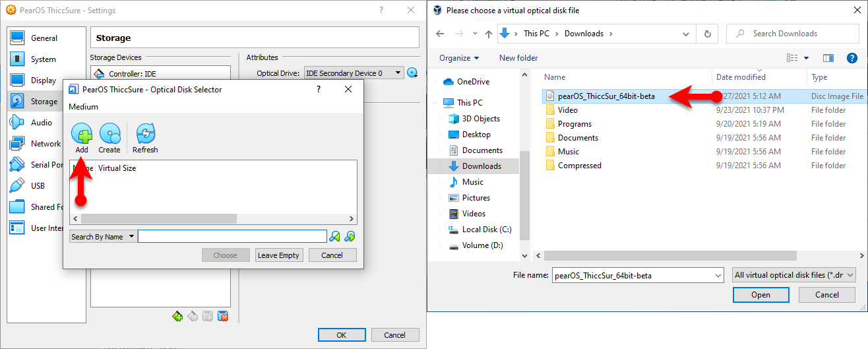Select Downloads in navigation pane
This screenshot has height=349, width=868.
pyautogui.click(x=481, y=166)
